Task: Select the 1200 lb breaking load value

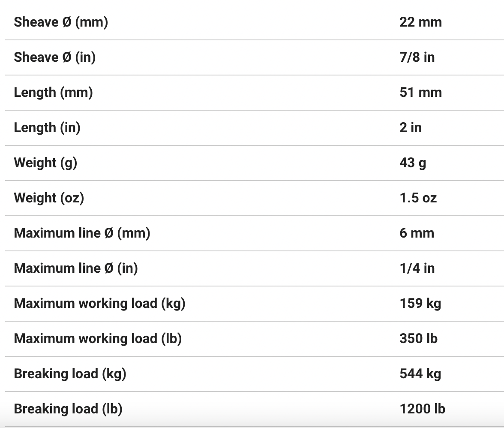Action: (422, 409)
